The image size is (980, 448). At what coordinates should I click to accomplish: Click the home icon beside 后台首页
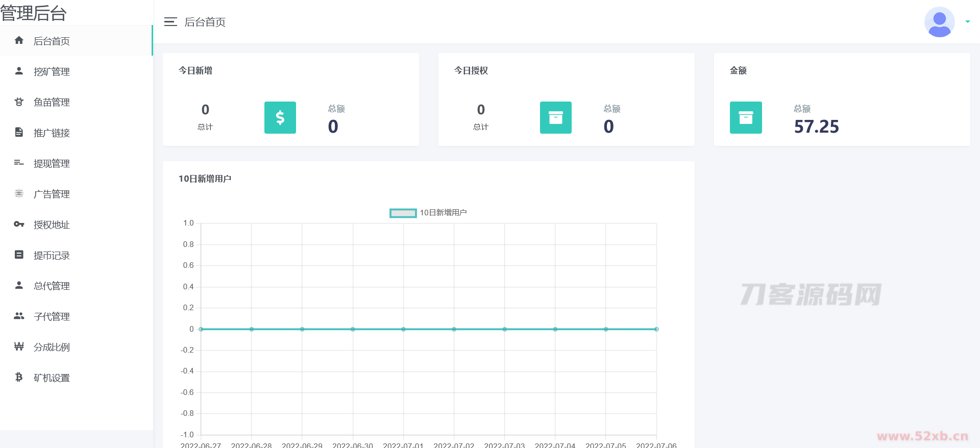[19, 40]
